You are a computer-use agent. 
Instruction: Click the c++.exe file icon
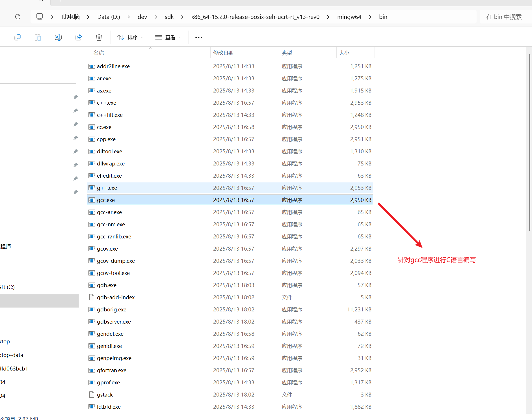coord(92,103)
